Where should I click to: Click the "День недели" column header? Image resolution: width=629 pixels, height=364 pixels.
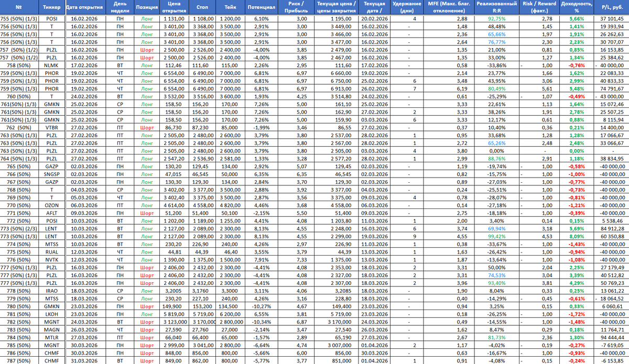pos(120,8)
